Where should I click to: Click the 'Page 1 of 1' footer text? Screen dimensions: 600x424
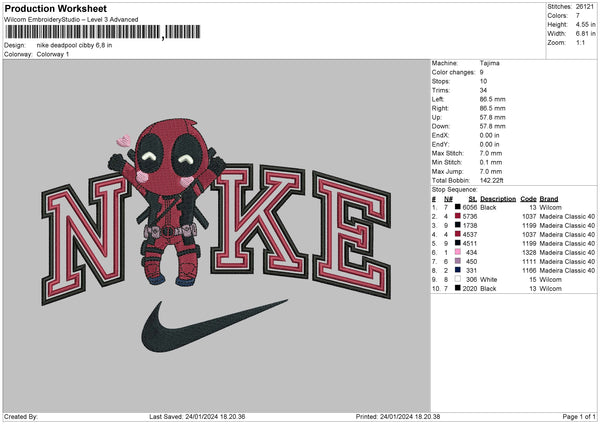579,416
